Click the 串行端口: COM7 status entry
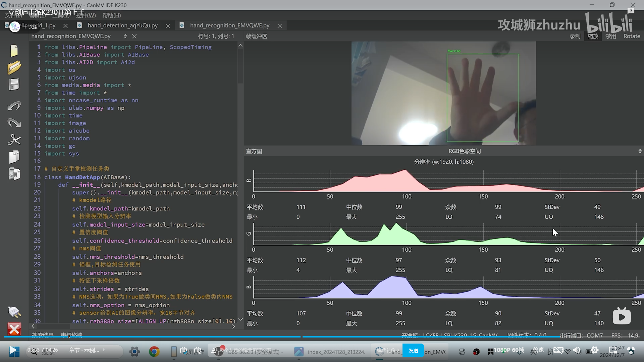 (581, 335)
